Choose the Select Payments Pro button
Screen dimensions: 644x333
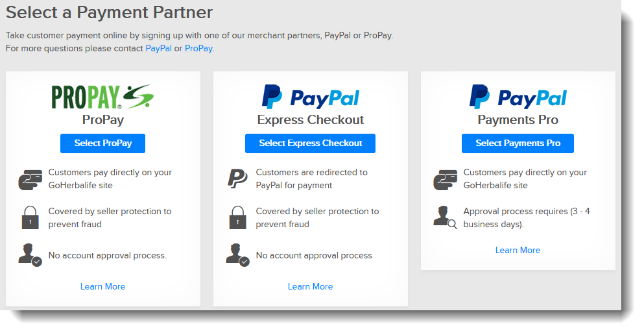(518, 143)
